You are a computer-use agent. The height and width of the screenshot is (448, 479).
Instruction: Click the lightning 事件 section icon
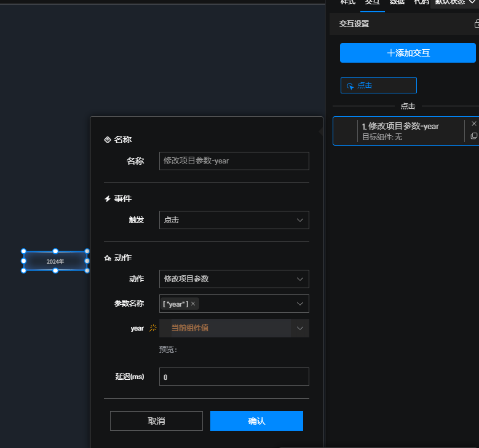click(x=108, y=199)
